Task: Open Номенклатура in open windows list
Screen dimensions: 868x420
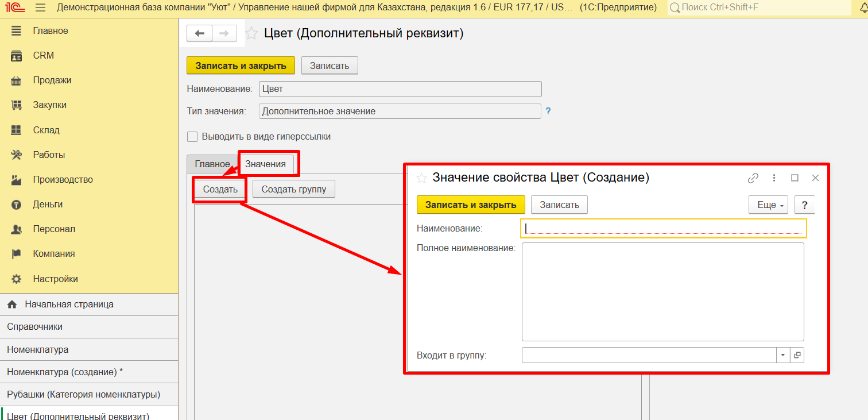Action: pos(38,349)
